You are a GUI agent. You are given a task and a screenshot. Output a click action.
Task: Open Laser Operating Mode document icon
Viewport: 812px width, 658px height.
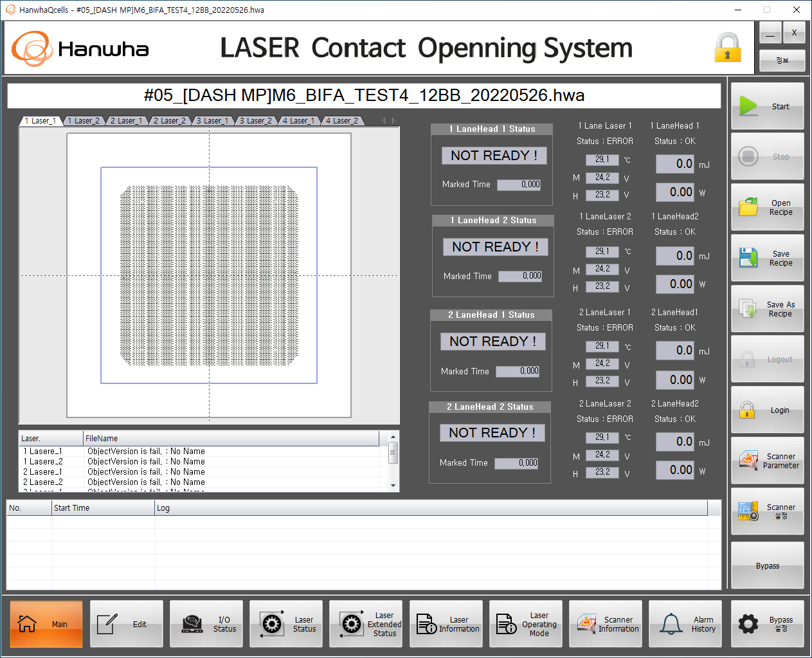(506, 624)
